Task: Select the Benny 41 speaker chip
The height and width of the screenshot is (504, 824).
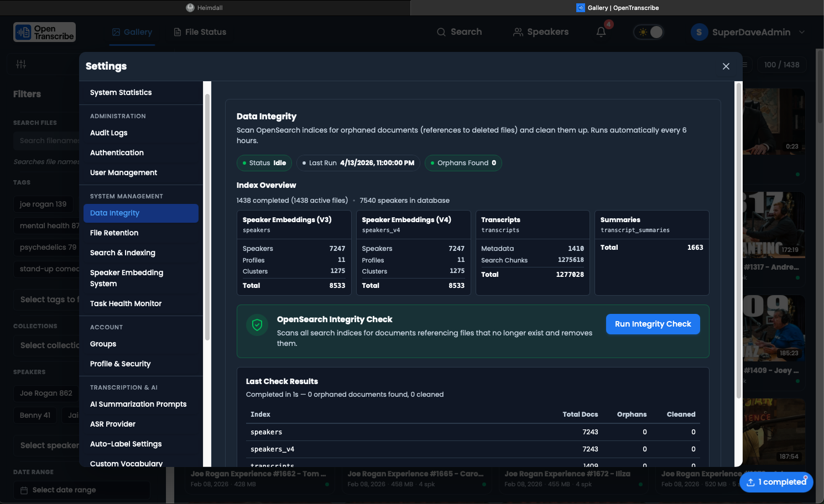Action: tap(35, 416)
